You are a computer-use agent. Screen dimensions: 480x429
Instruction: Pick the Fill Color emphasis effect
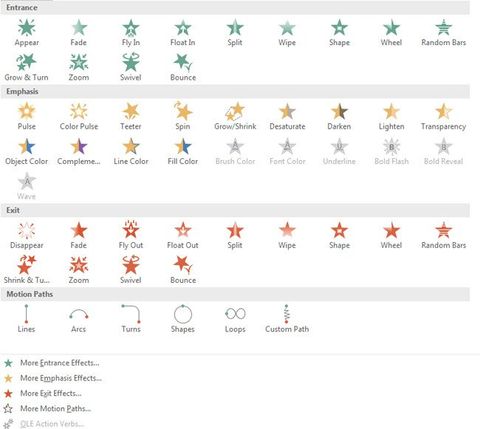[183, 152]
